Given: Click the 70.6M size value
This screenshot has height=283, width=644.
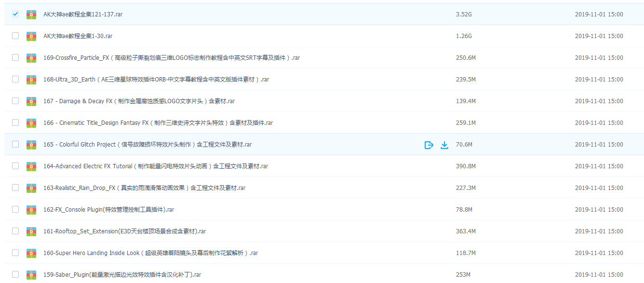Looking at the screenshot, I should click(x=464, y=145).
